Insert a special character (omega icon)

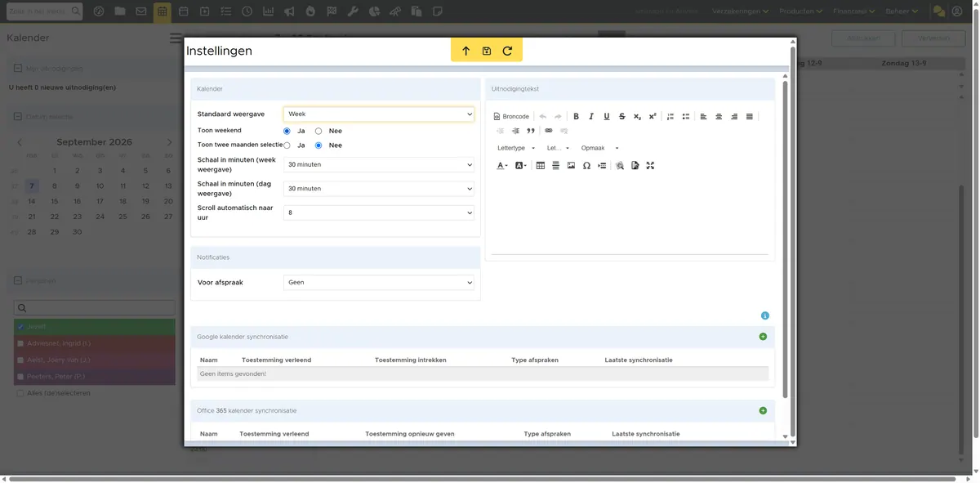tap(586, 166)
